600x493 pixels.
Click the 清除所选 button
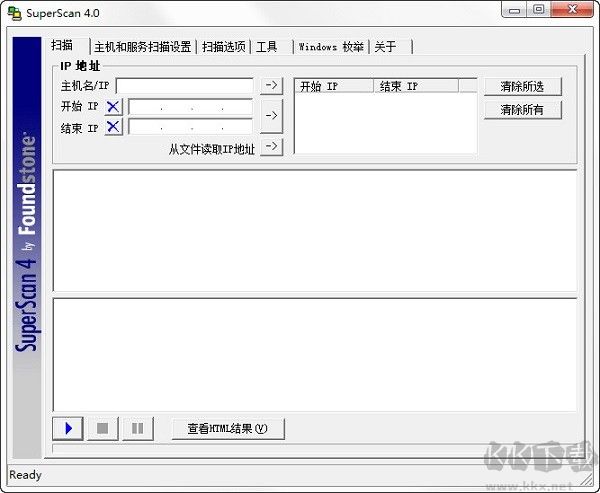[x=522, y=87]
